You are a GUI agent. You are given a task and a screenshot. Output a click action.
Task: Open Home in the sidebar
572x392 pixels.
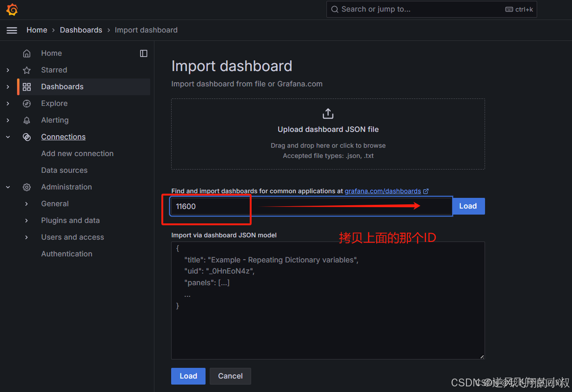[x=51, y=53]
